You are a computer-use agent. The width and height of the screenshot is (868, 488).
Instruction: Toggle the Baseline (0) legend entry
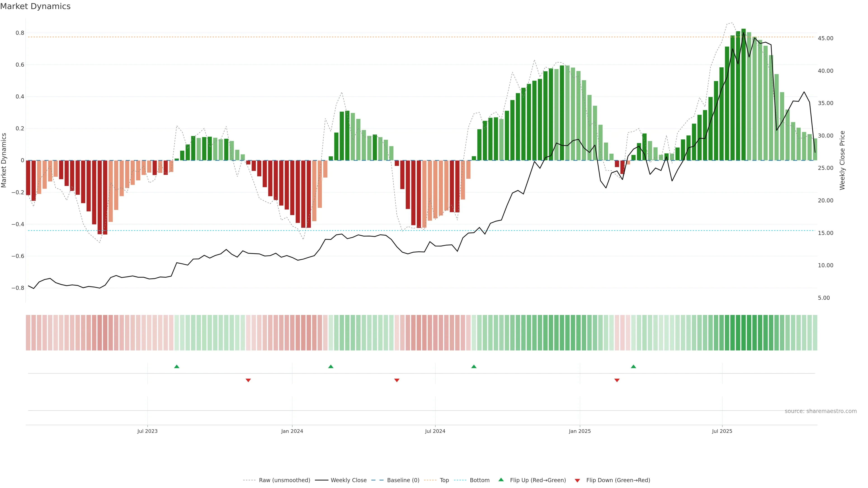[x=403, y=480]
